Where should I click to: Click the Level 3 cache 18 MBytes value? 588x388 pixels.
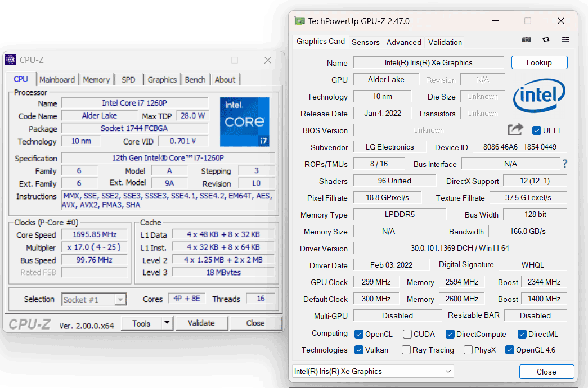click(223, 273)
